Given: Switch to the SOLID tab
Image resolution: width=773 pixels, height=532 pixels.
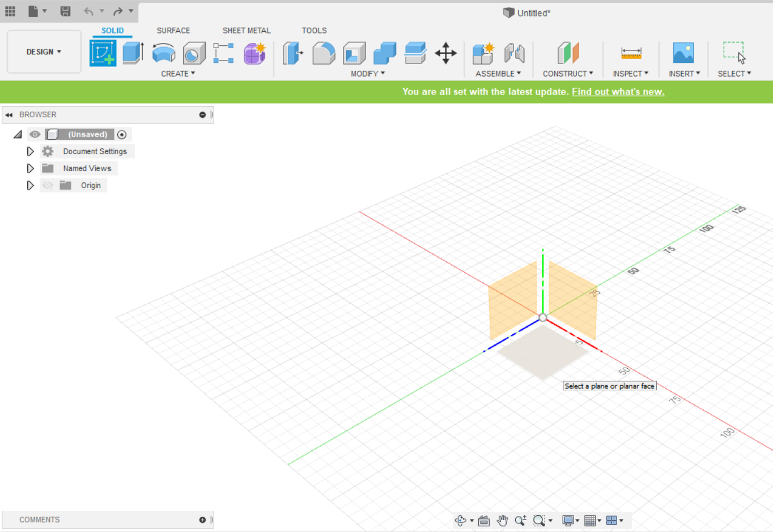Looking at the screenshot, I should pos(113,31).
